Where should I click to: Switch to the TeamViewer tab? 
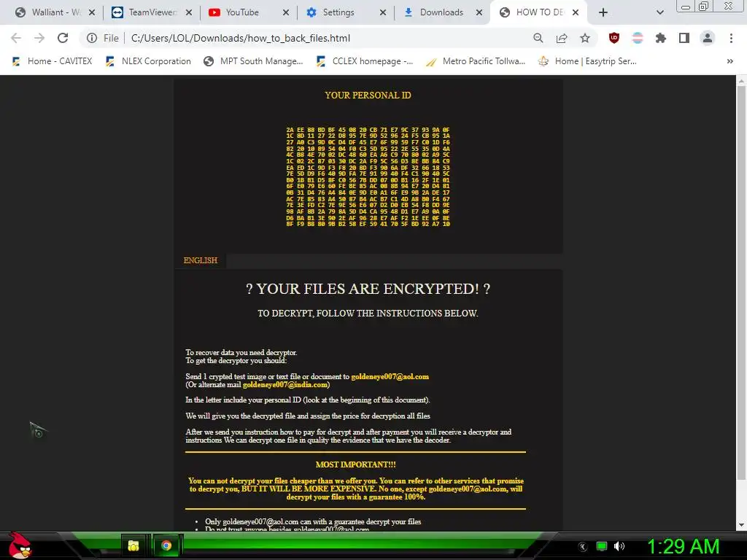(150, 12)
